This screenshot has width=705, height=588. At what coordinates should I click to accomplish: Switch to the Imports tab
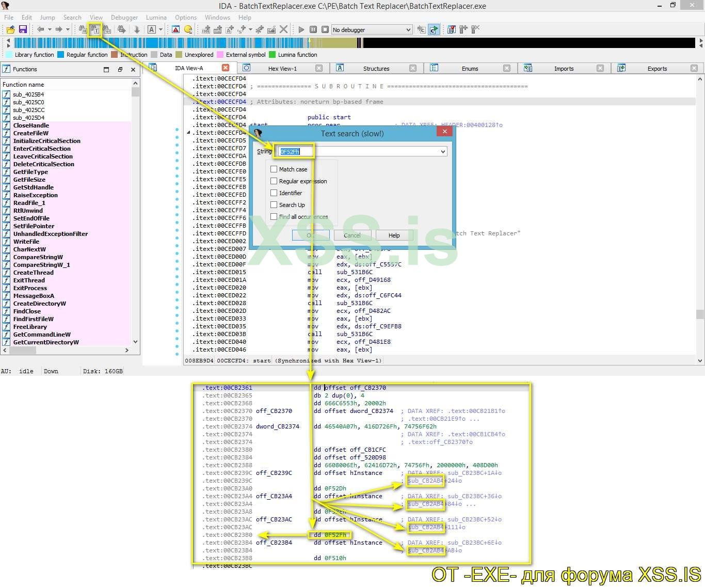coord(564,68)
